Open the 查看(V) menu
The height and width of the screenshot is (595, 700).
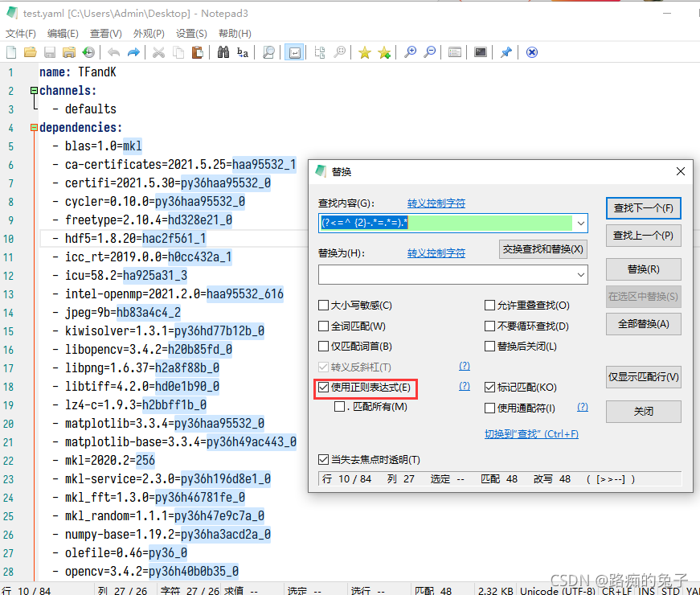106,34
